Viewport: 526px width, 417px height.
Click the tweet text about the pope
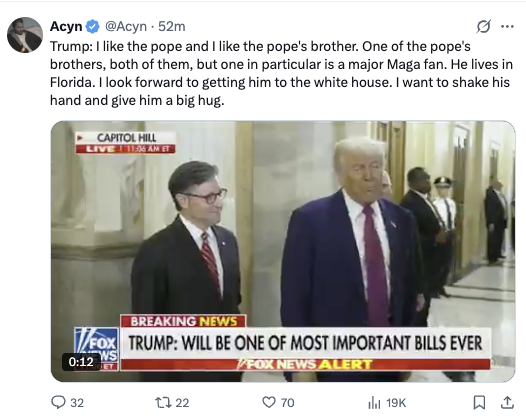[x=281, y=73]
